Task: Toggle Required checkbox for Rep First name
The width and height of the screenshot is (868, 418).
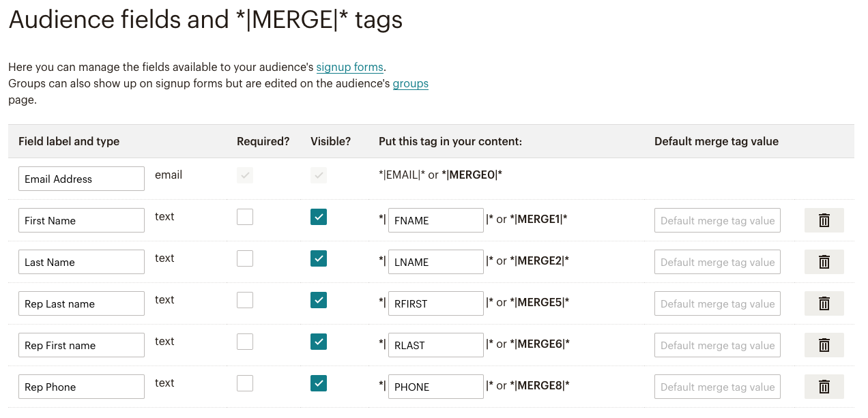Action: [x=245, y=342]
